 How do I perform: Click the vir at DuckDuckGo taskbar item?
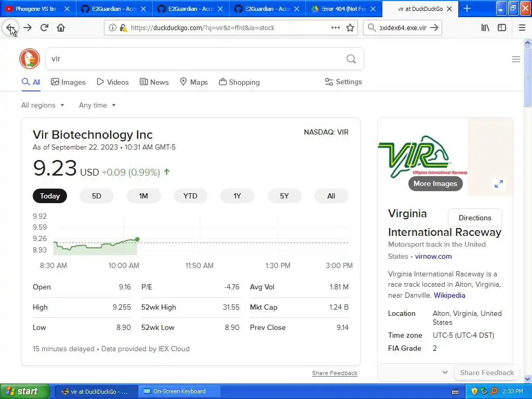click(x=96, y=392)
